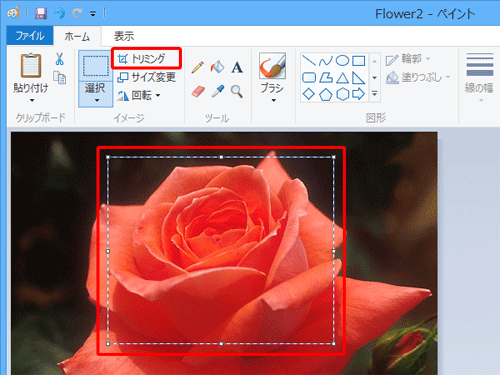Image resolution: width=500 pixels, height=375 pixels.
Task: Expand the full shapes gallery
Action: tap(375, 94)
